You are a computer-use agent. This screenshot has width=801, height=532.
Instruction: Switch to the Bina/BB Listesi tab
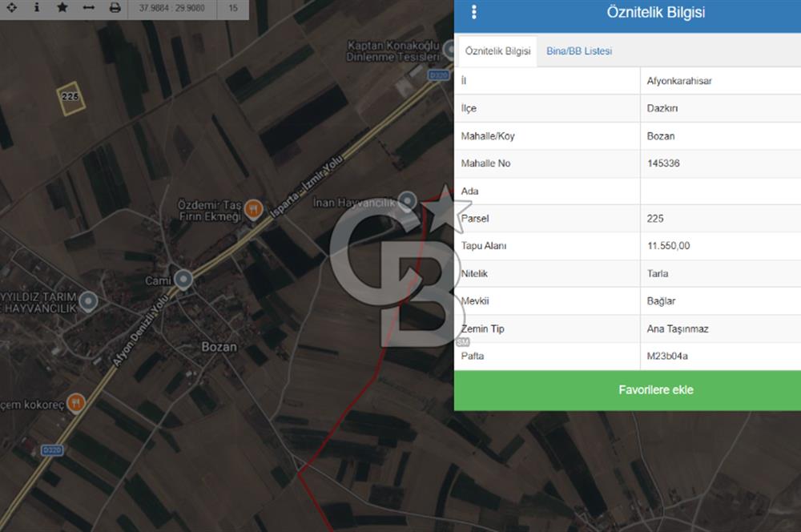(x=579, y=51)
